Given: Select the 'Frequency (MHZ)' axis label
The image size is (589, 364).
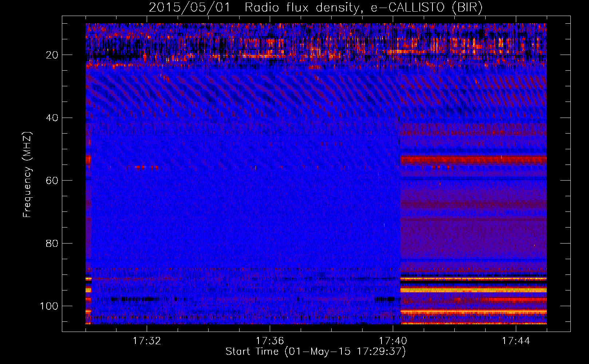Looking at the screenshot, I should click(x=27, y=175).
